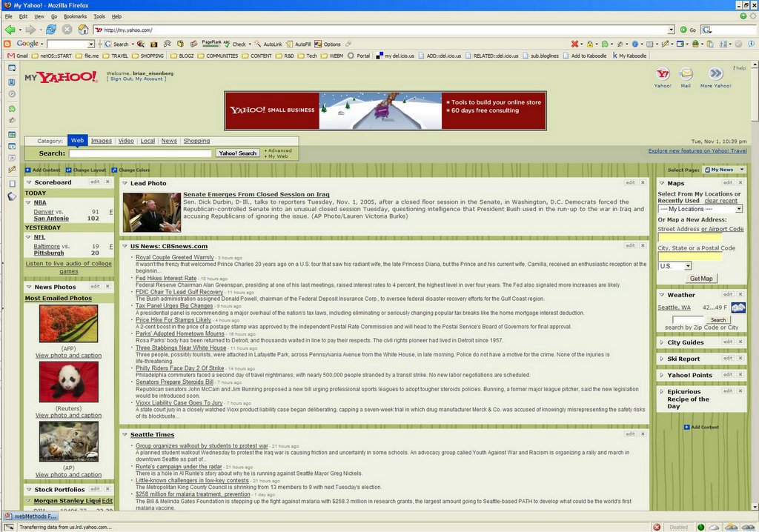Collapse the NFL scores section

(x=28, y=237)
